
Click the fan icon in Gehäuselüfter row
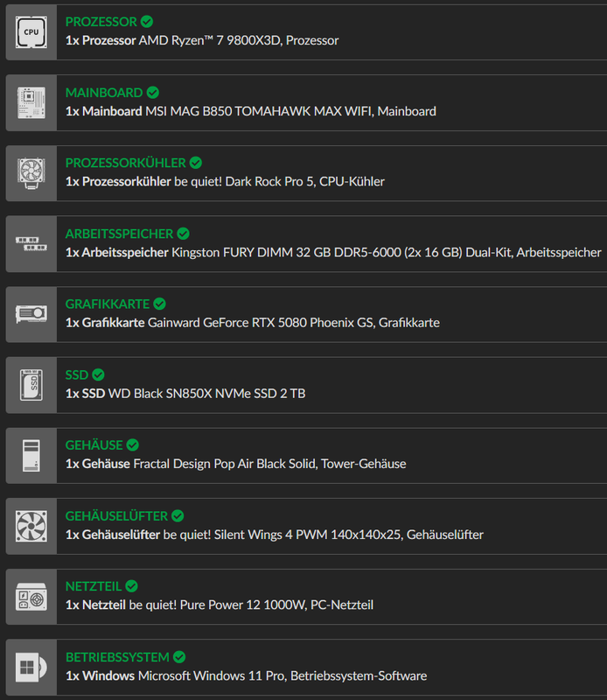(x=31, y=526)
